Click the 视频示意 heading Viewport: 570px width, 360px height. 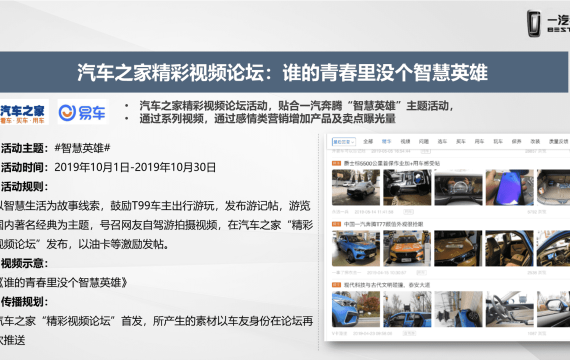tap(24, 263)
